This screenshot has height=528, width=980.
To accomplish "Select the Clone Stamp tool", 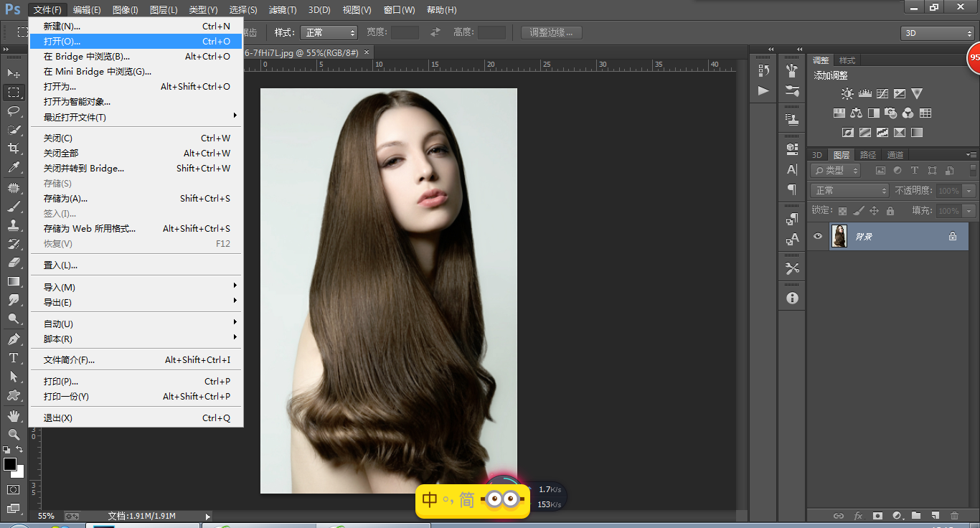I will tap(14, 225).
